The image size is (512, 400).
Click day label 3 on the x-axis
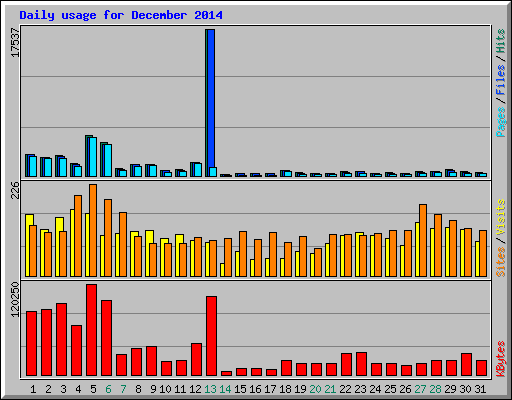63,389
